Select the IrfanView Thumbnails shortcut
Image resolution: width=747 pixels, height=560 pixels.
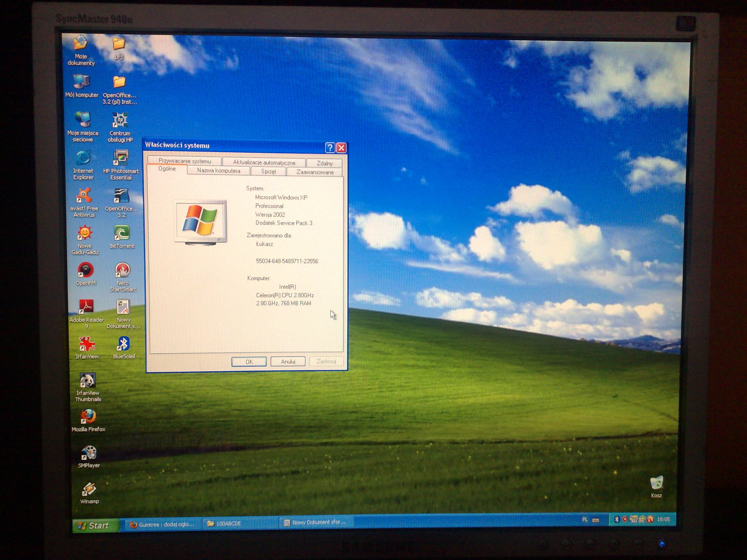click(88, 387)
